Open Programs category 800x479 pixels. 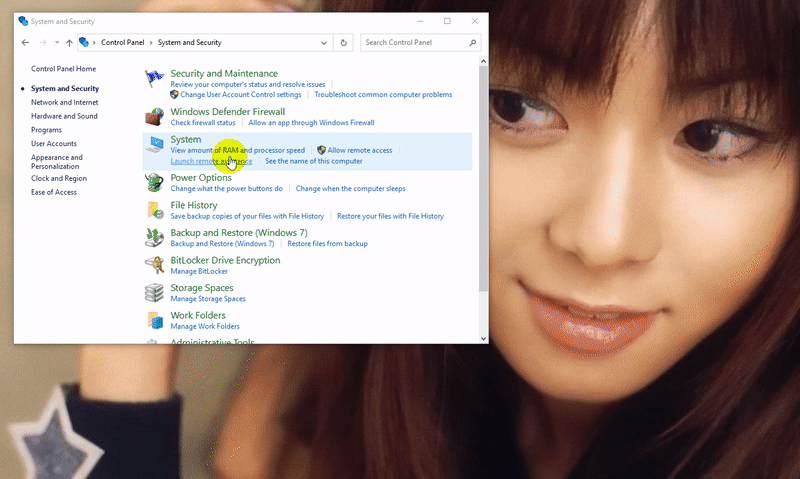[x=46, y=130]
